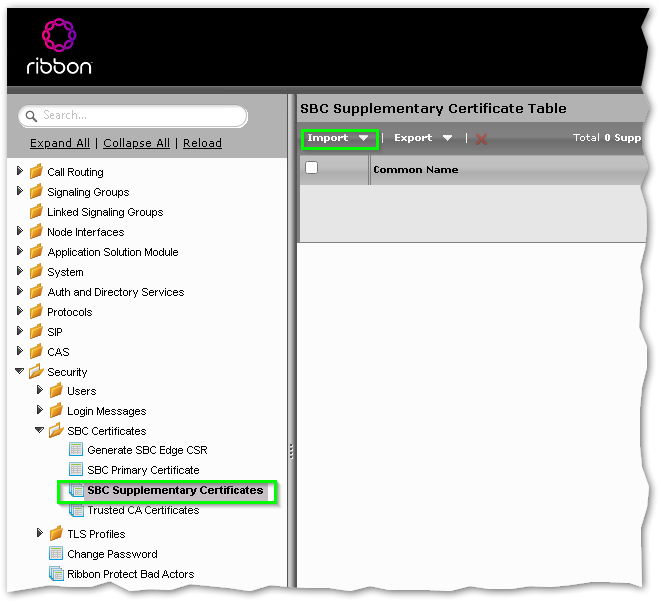The width and height of the screenshot is (661, 603).
Task: Select the Linked Signaling Groups label
Action: click(105, 212)
